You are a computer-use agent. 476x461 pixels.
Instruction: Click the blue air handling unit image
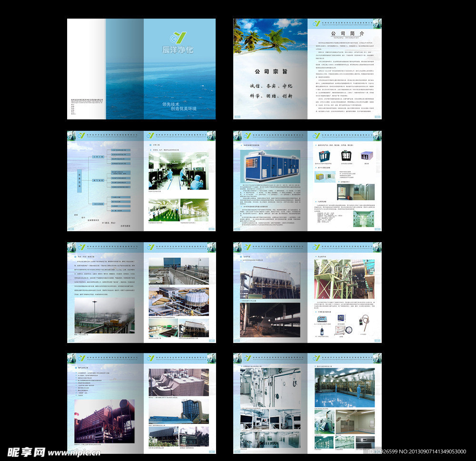pos(270,166)
